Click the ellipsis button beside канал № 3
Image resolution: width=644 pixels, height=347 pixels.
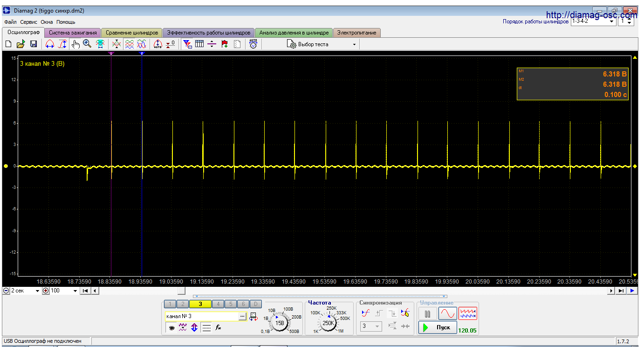coord(242,316)
